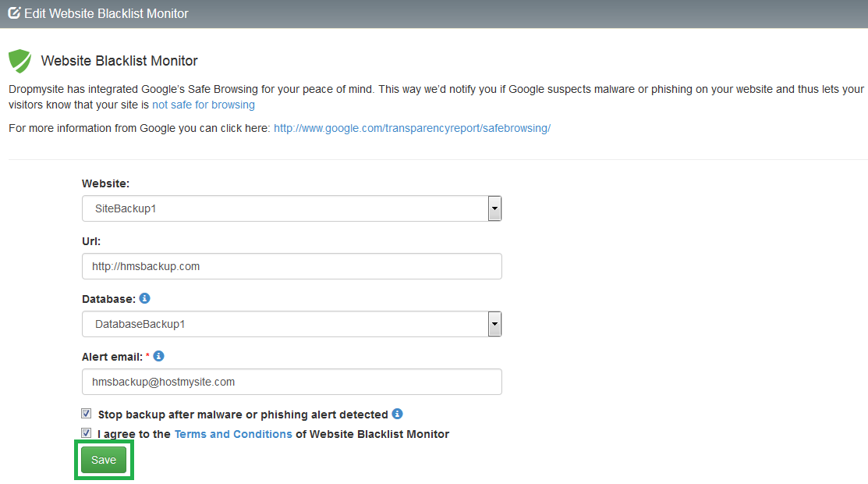The image size is (868, 484).
Task: Select the DatabaseBackup1 combo box
Action: pyautogui.click(x=292, y=324)
